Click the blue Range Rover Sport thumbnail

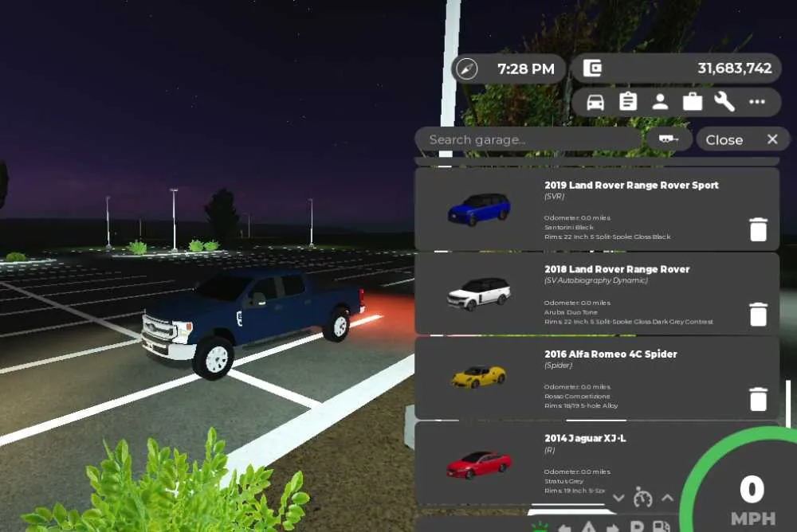pyautogui.click(x=479, y=209)
